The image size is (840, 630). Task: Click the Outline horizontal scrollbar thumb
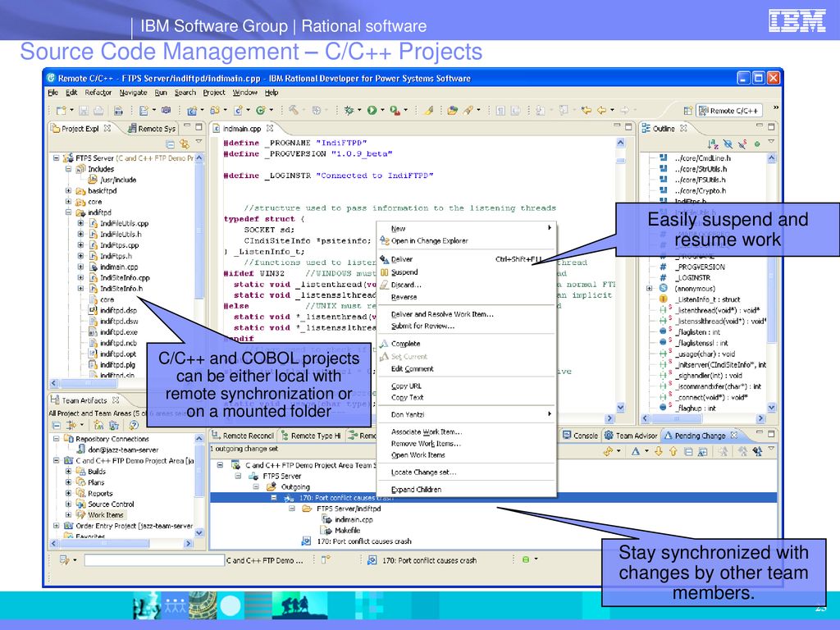[677, 418]
